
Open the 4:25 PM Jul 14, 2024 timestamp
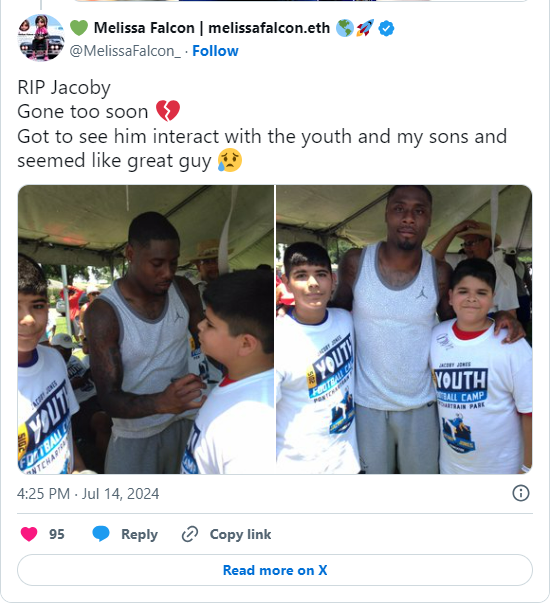point(88,494)
